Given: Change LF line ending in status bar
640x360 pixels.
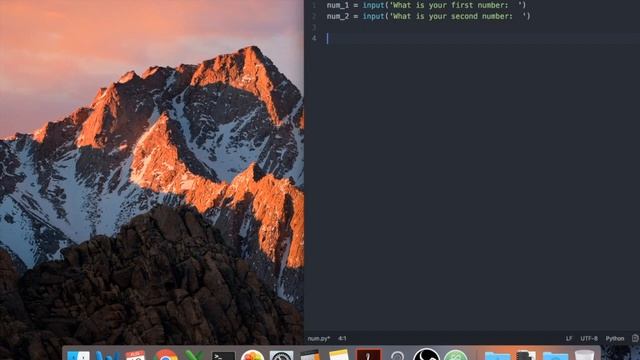Looking at the screenshot, I should click(569, 338).
